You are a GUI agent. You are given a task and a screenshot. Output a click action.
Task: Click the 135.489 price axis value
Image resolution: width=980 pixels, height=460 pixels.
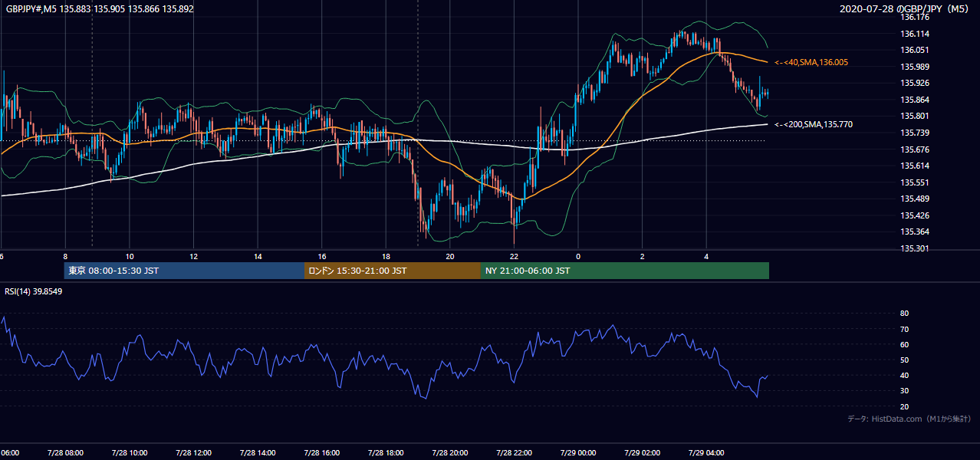pyautogui.click(x=915, y=199)
